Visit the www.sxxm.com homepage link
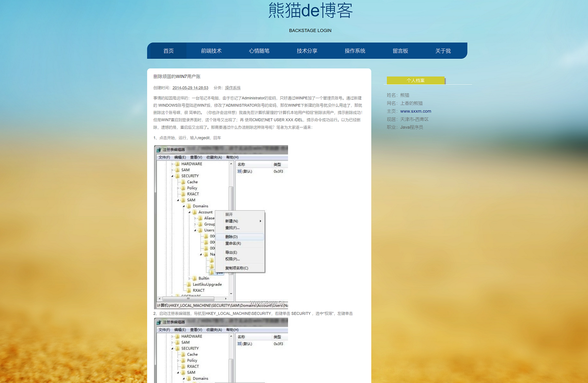This screenshot has width=588, height=383. point(415,111)
